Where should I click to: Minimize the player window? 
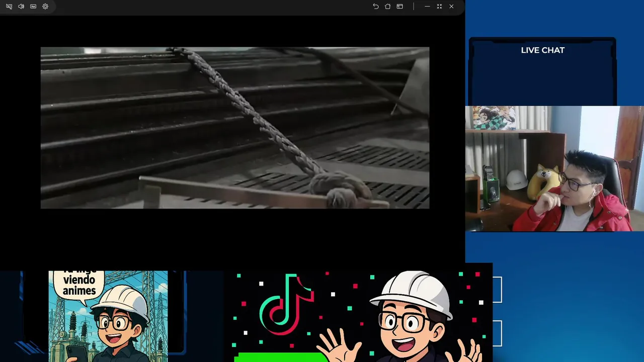click(427, 7)
